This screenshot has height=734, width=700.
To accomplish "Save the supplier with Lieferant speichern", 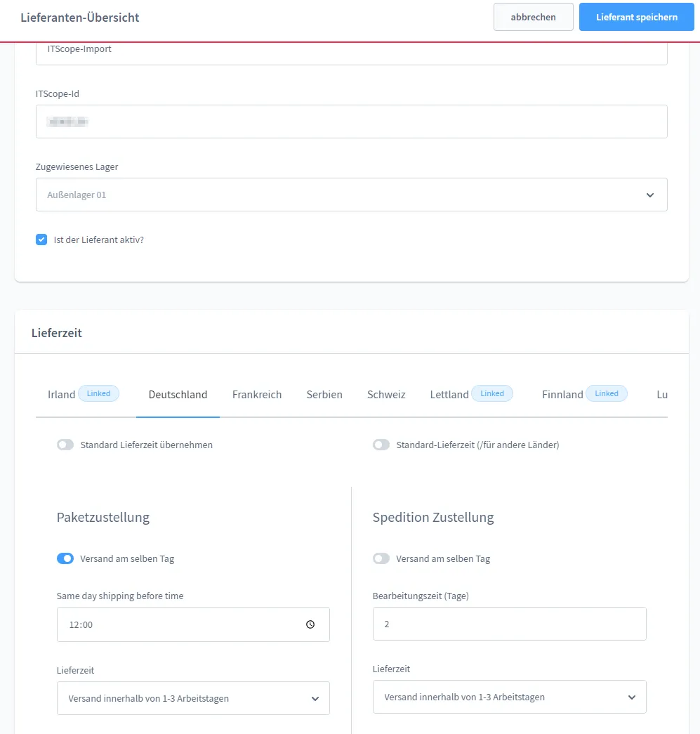I will click(636, 18).
